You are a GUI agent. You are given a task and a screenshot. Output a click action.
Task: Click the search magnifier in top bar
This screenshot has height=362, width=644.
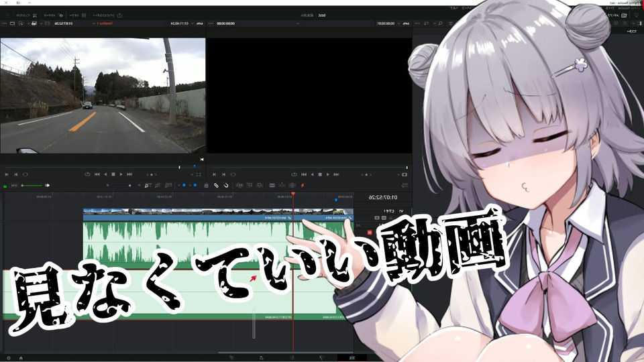440,23
